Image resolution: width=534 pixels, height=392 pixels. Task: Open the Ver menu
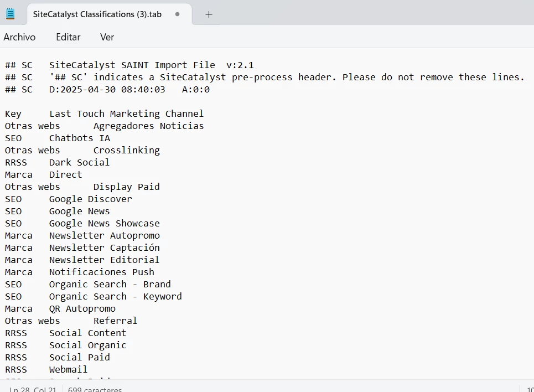pos(107,37)
